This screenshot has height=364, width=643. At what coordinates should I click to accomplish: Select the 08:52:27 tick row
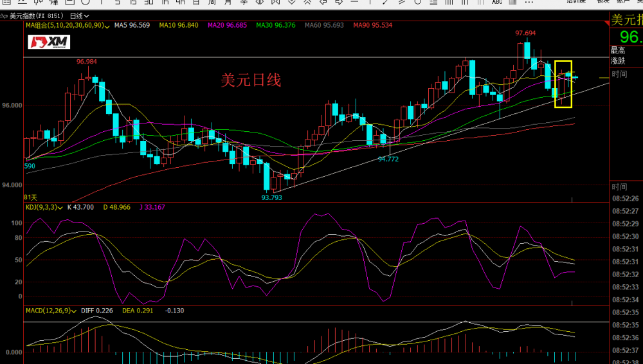point(626,212)
